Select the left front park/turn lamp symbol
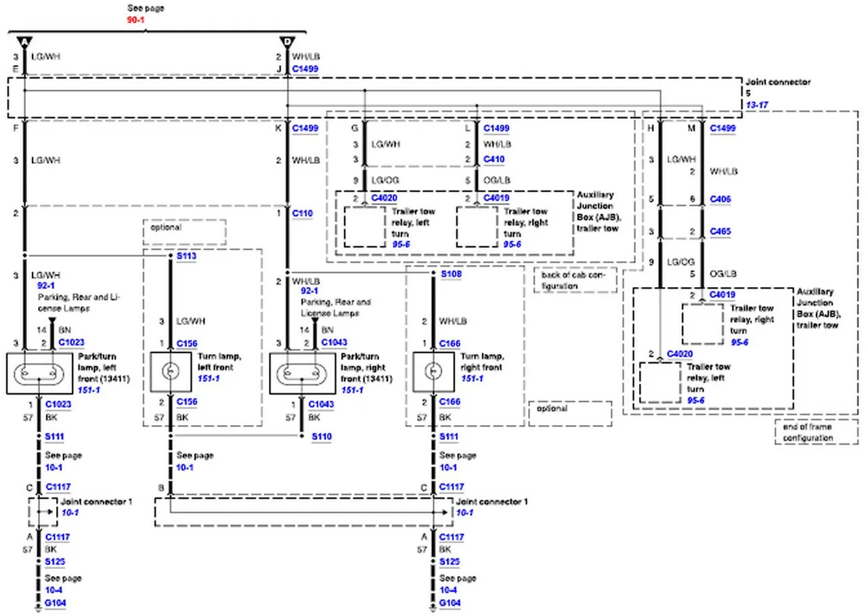This screenshot has height=616, width=866. click(39, 374)
